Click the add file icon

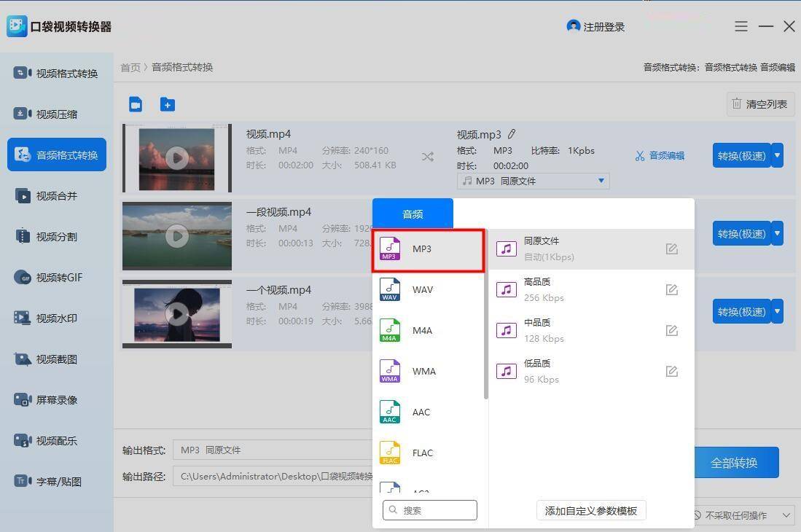click(x=136, y=104)
